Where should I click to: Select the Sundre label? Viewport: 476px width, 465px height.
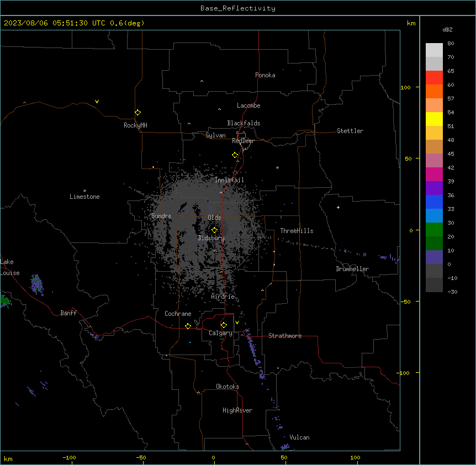coord(161,216)
